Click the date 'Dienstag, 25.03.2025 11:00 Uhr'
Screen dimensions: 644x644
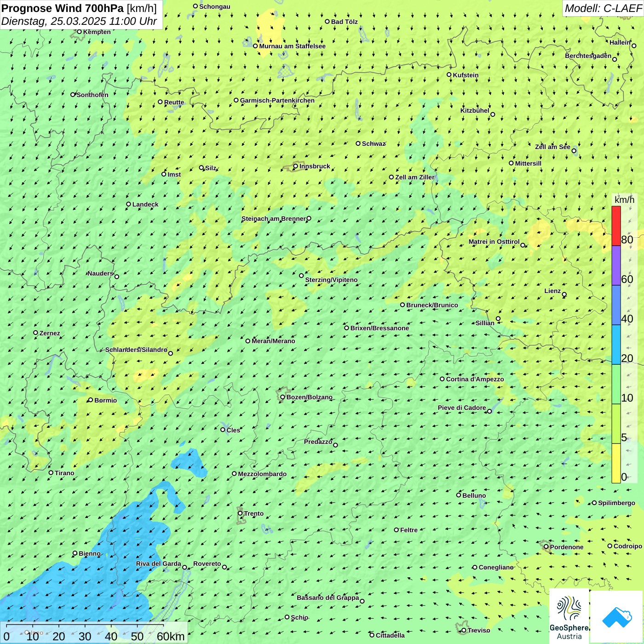(79, 21)
